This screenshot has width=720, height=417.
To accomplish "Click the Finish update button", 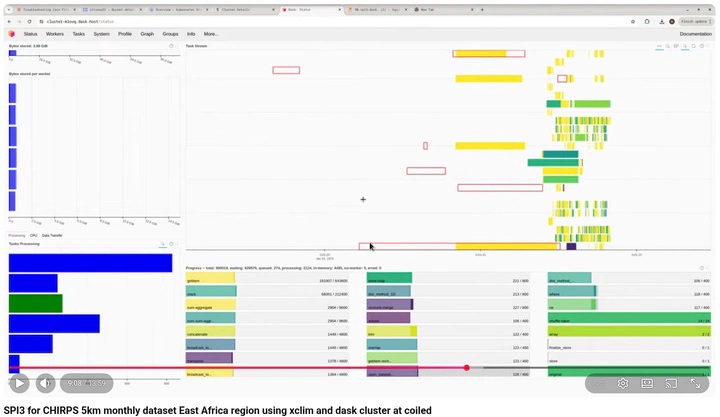I will 695,21.
